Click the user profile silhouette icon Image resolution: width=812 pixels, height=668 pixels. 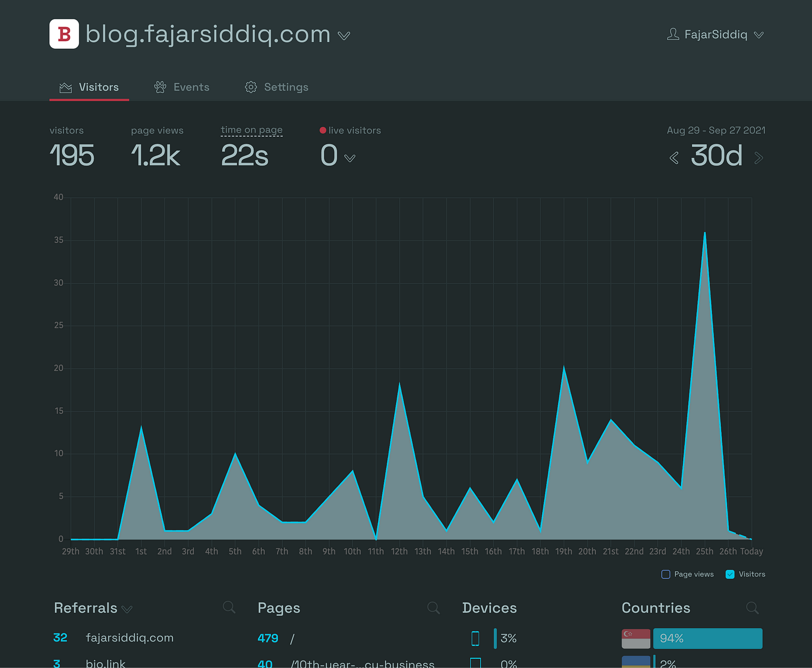(673, 34)
